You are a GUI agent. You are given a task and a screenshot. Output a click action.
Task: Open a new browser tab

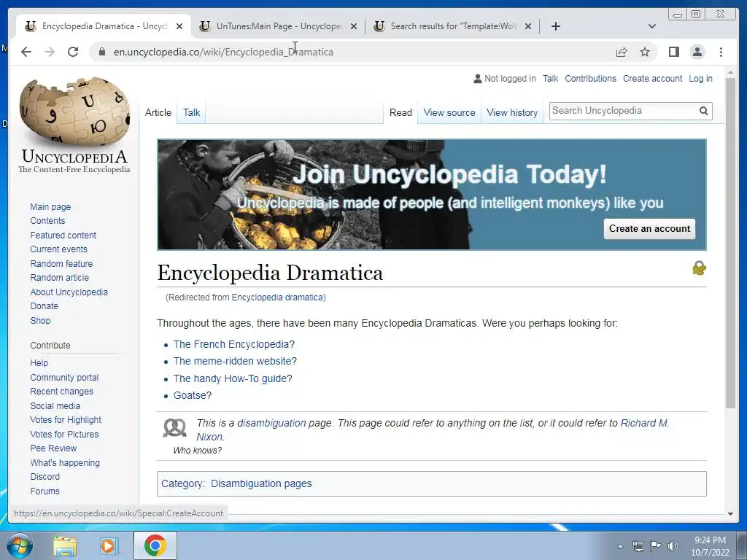point(555,26)
